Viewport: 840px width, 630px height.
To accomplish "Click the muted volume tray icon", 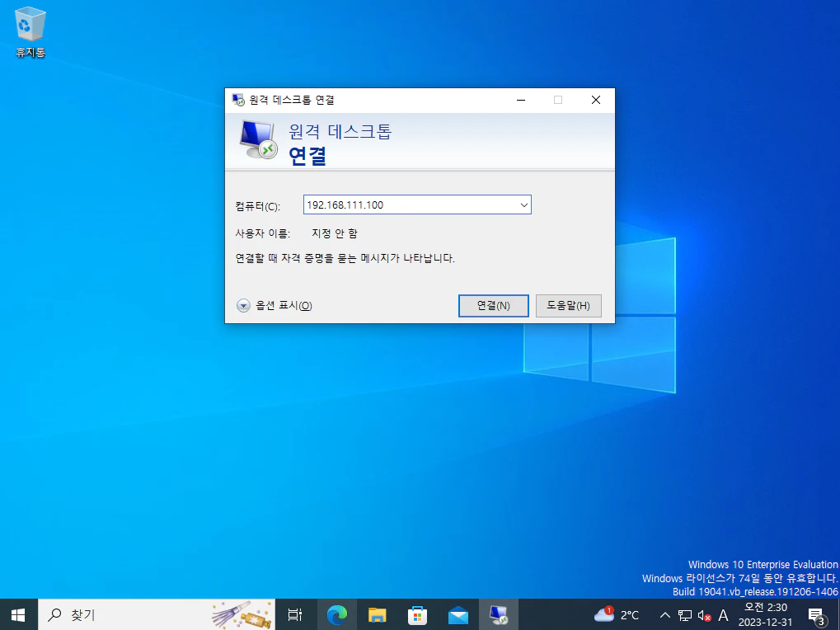I will pos(704,615).
